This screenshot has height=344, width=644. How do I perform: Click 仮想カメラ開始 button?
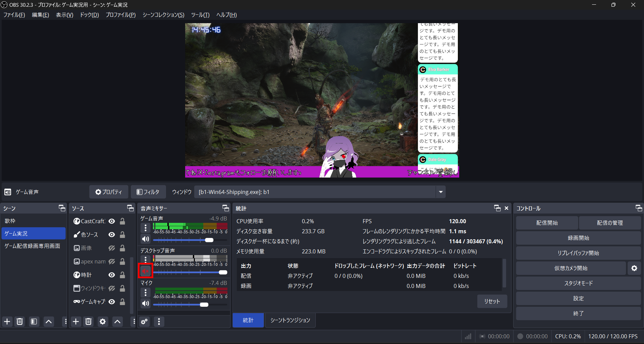[x=571, y=268]
